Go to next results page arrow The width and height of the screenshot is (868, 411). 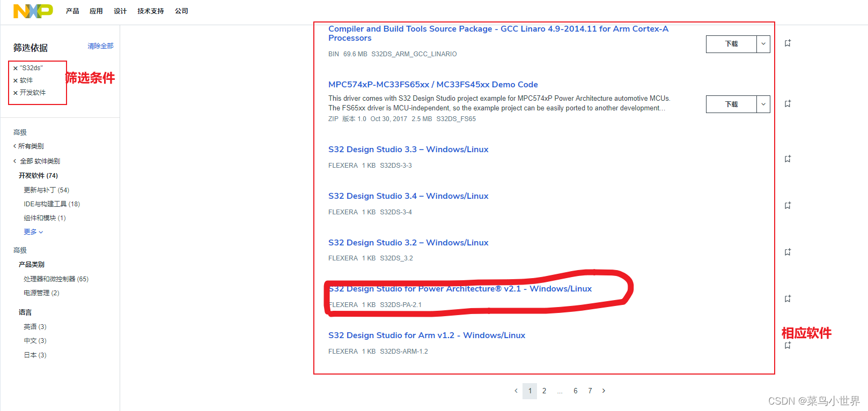[x=604, y=391]
